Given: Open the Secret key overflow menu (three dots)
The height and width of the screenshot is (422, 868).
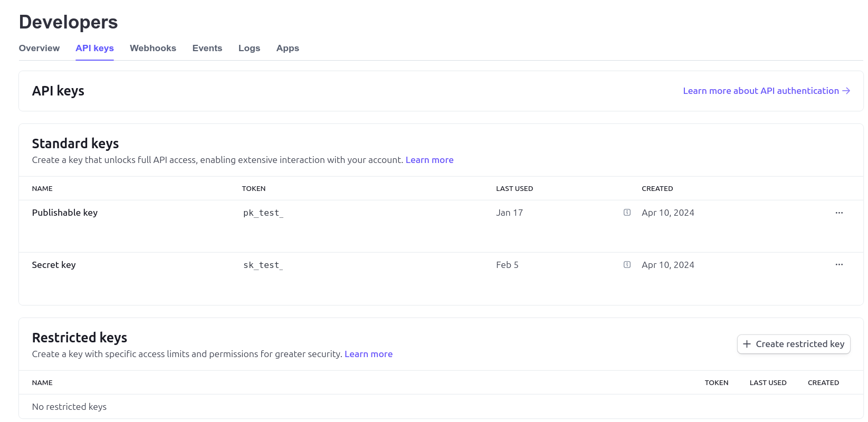Looking at the screenshot, I should point(839,264).
